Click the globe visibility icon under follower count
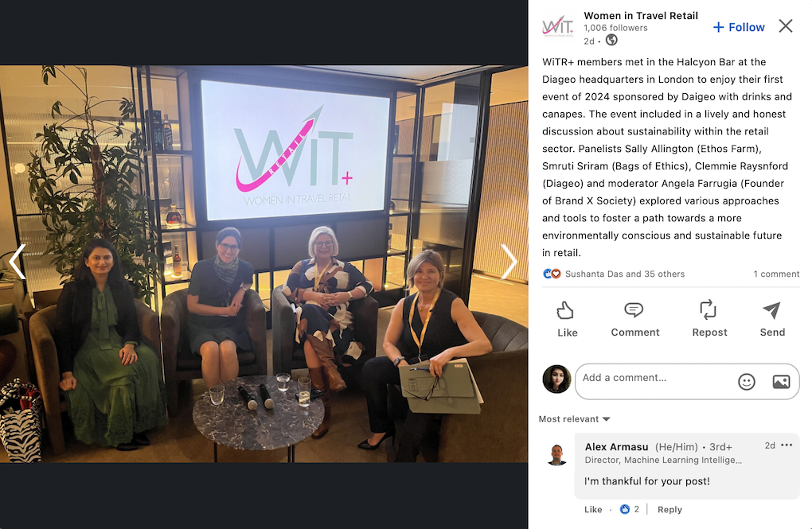Viewport: 812px width, 529px height. (x=611, y=40)
